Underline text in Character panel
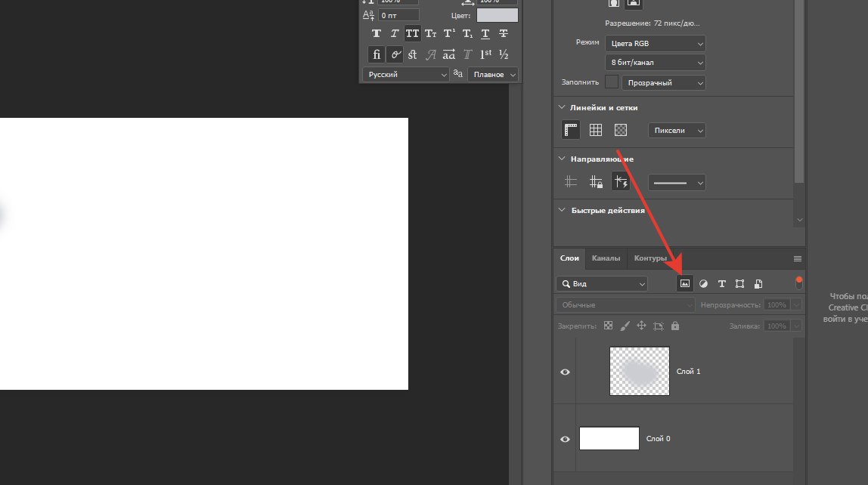 [x=485, y=34]
